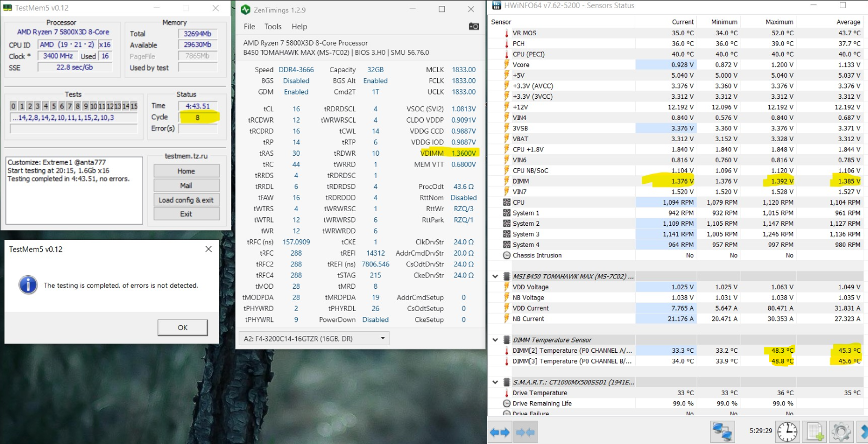Click the TestMem5 title bar app icon

pos(8,8)
